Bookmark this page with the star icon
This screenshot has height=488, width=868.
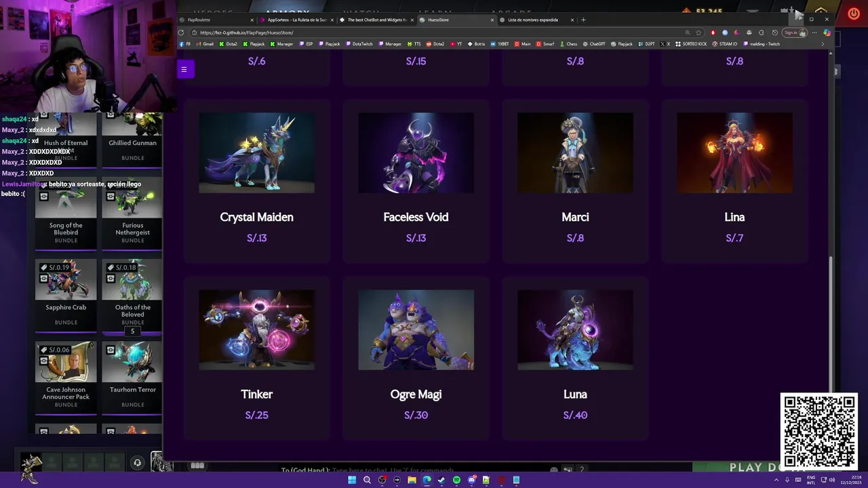[x=698, y=33]
